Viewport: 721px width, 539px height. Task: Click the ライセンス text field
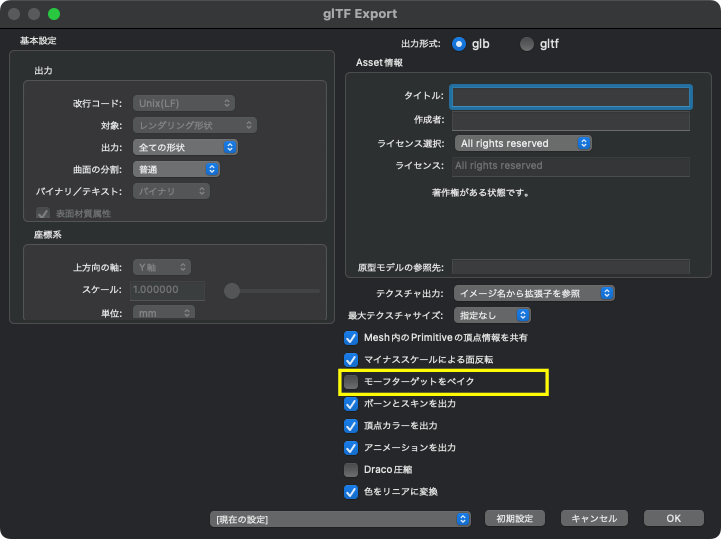[x=571, y=166]
